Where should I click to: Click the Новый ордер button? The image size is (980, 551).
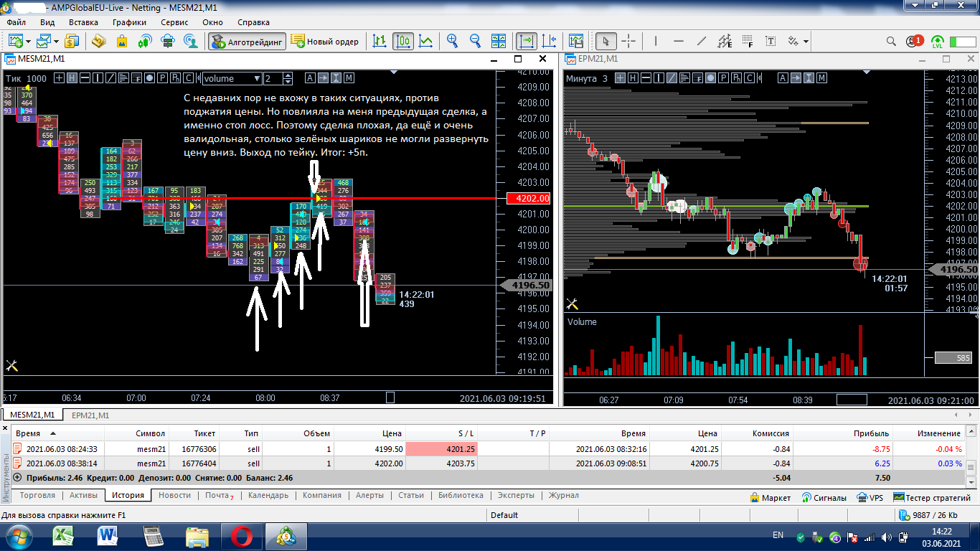coord(325,42)
